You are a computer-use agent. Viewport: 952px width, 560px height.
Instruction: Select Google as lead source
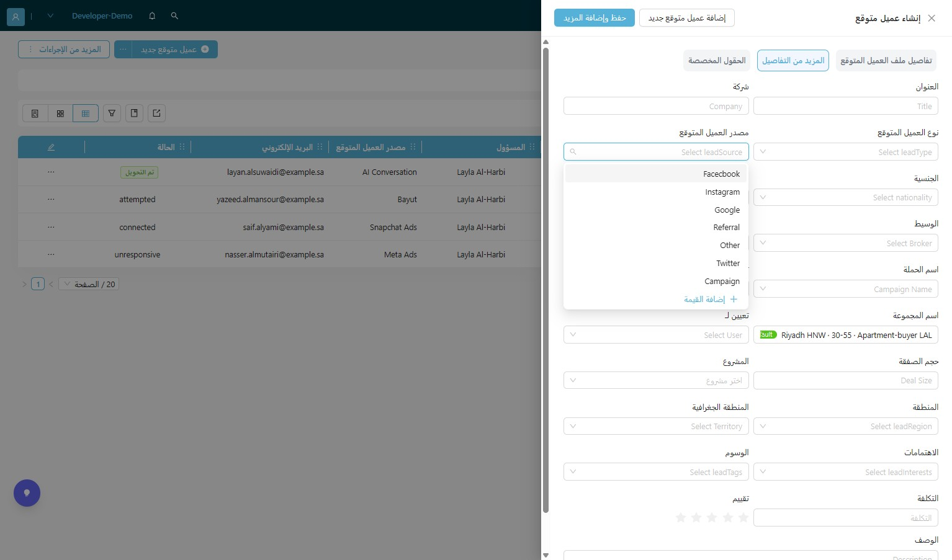point(656,210)
